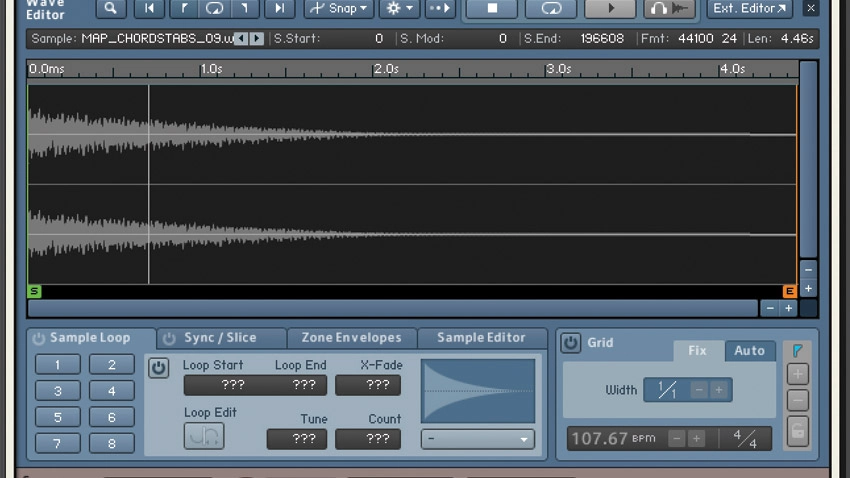Select loop slot 1
850x478 pixels.
pyautogui.click(x=57, y=365)
